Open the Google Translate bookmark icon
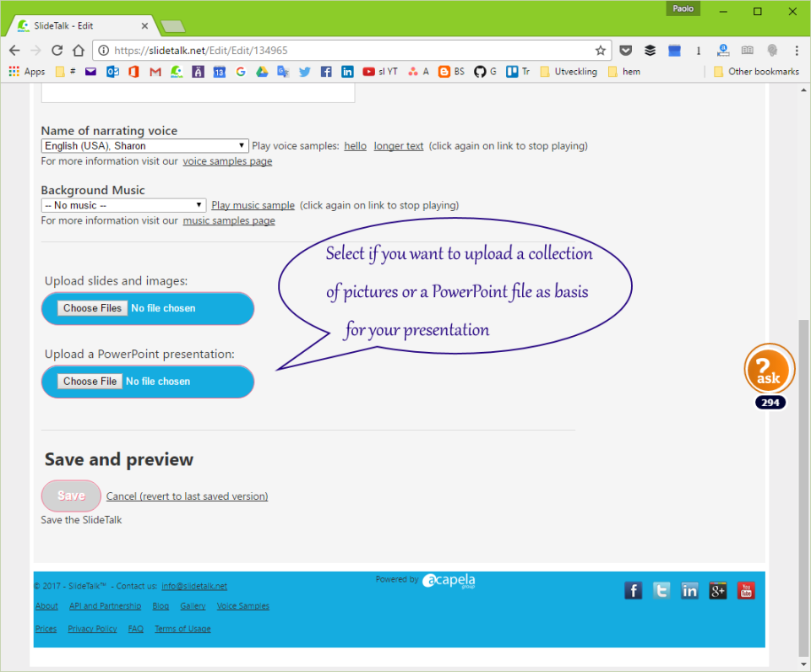The image size is (811, 672). tap(283, 71)
